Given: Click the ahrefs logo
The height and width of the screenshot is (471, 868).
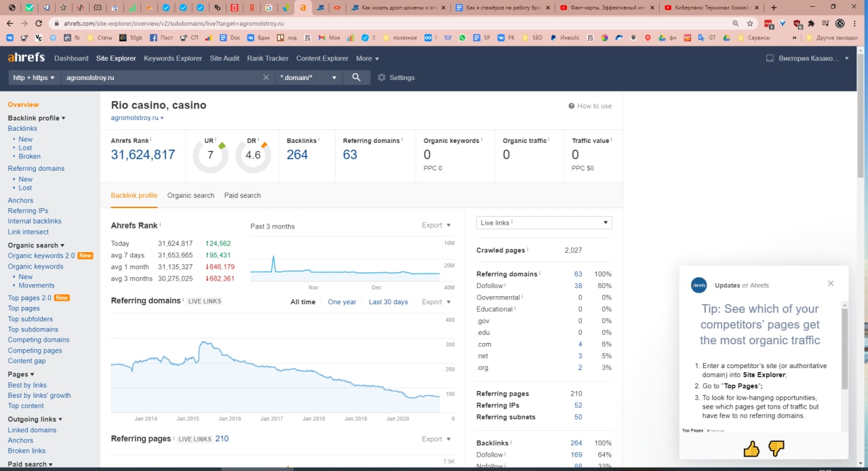Looking at the screenshot, I should click(x=26, y=58).
